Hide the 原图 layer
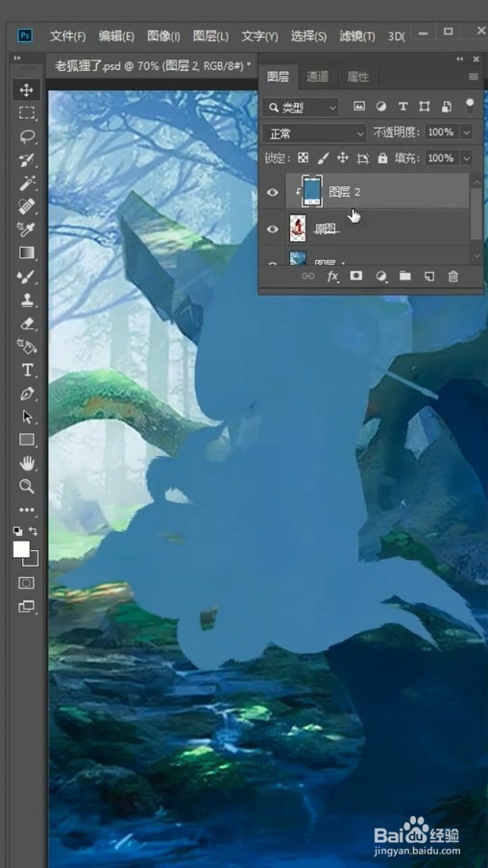The width and height of the screenshot is (488, 868). coord(273,229)
